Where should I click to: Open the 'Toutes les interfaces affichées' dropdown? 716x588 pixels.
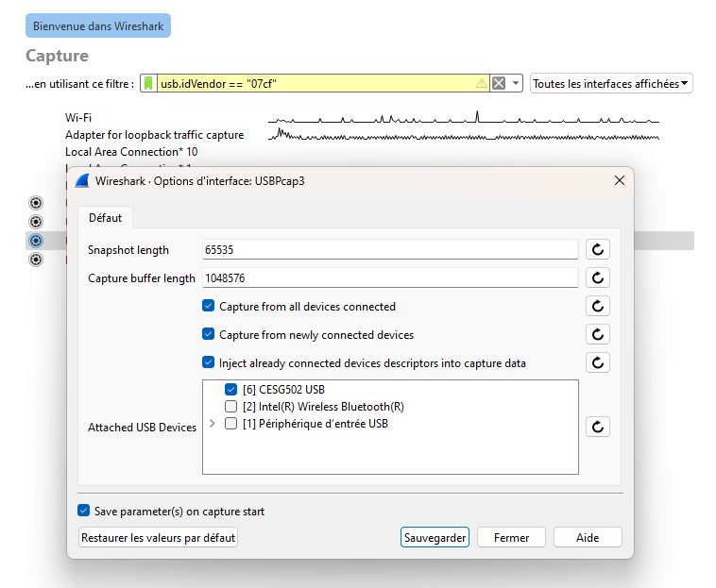pos(611,84)
